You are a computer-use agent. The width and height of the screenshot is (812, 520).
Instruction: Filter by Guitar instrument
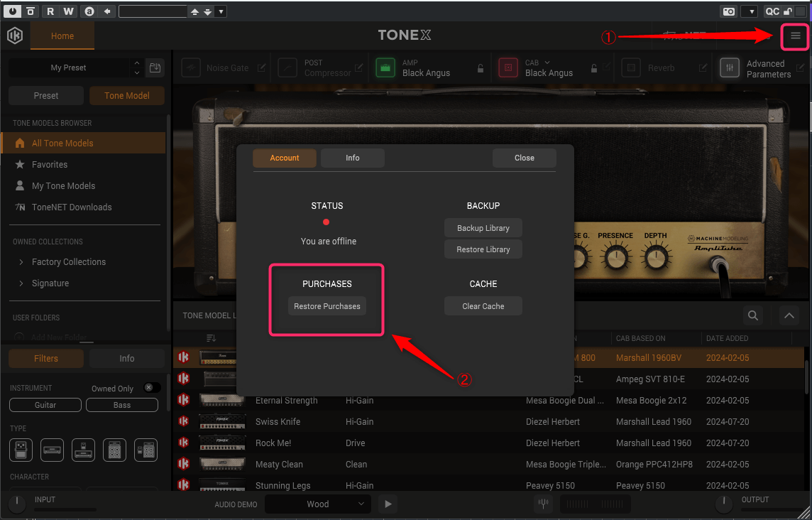[45, 405]
